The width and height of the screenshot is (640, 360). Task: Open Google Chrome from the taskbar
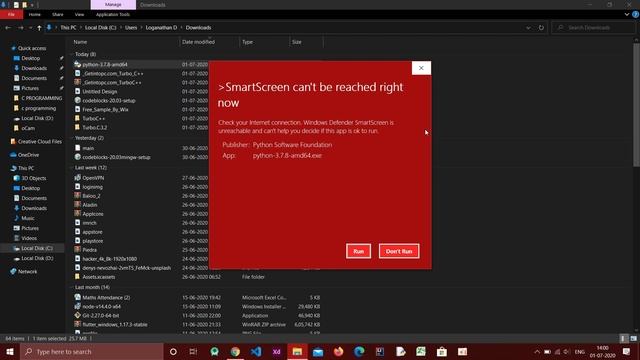[235, 351]
